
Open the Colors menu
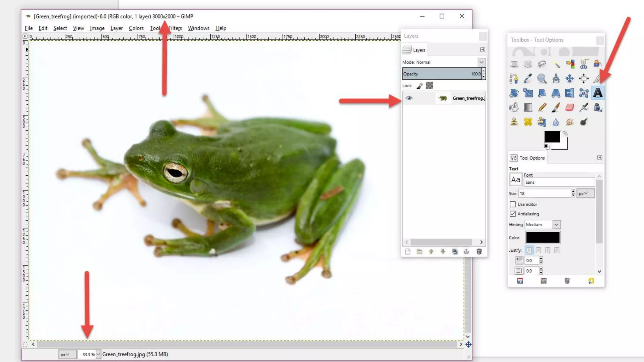point(136,28)
